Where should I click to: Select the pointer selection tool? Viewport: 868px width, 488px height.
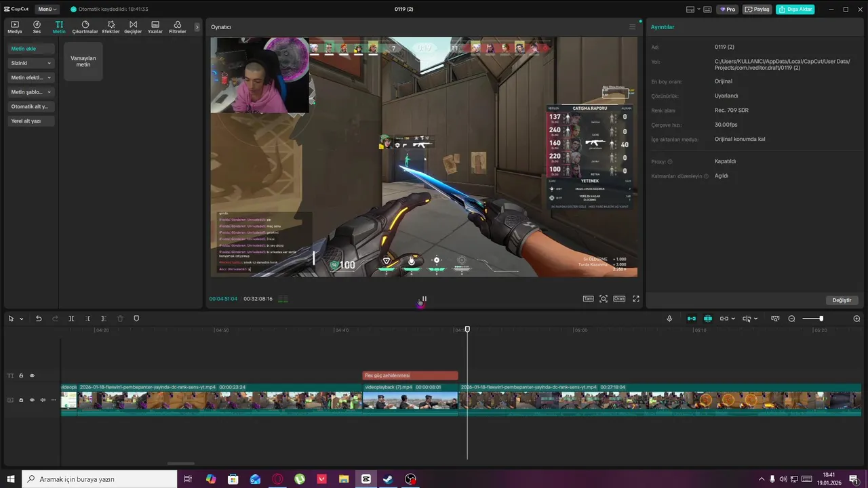(11, 319)
